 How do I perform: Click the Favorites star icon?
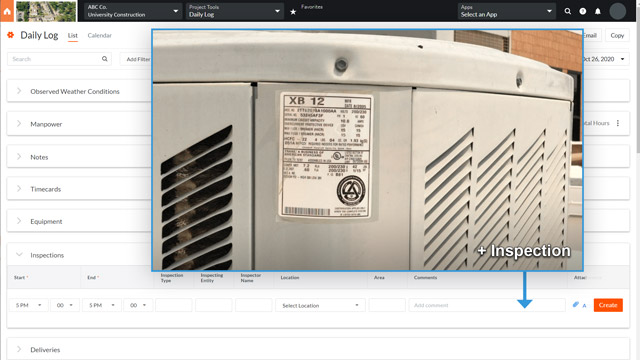pos(293,12)
